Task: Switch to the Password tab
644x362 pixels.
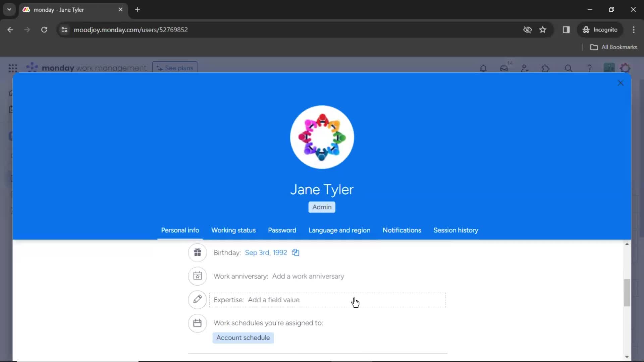Action: coord(282,230)
